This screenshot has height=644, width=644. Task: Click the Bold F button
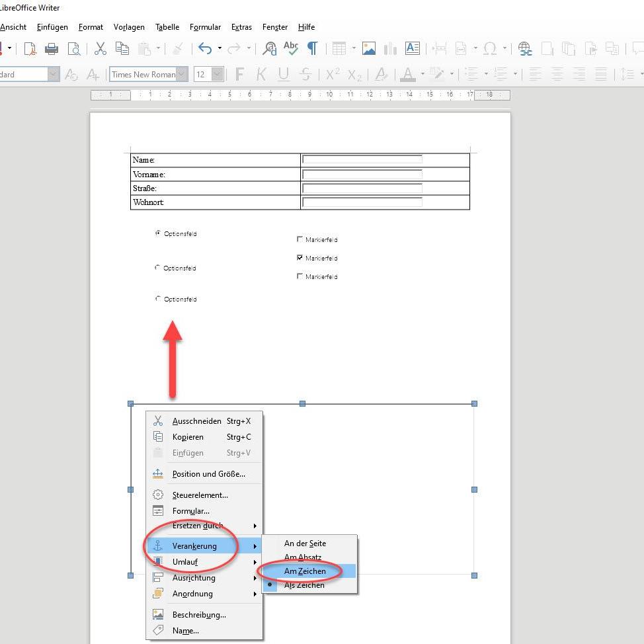(239, 74)
